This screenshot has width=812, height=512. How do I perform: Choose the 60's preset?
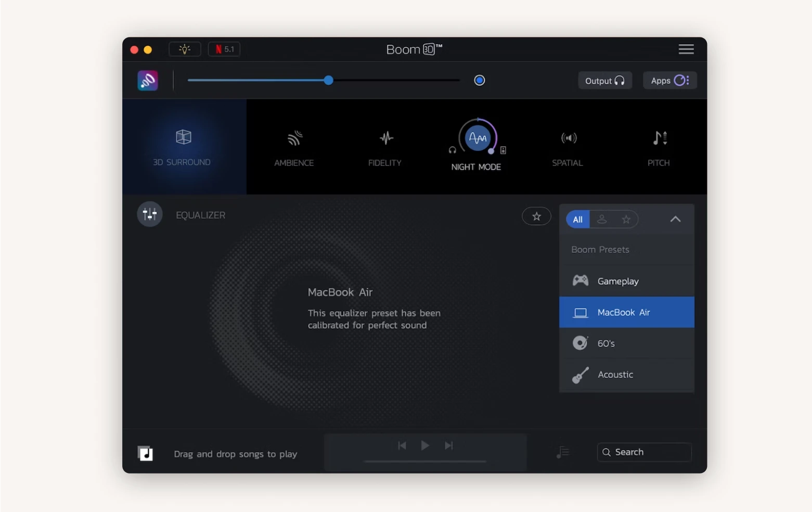click(x=627, y=343)
